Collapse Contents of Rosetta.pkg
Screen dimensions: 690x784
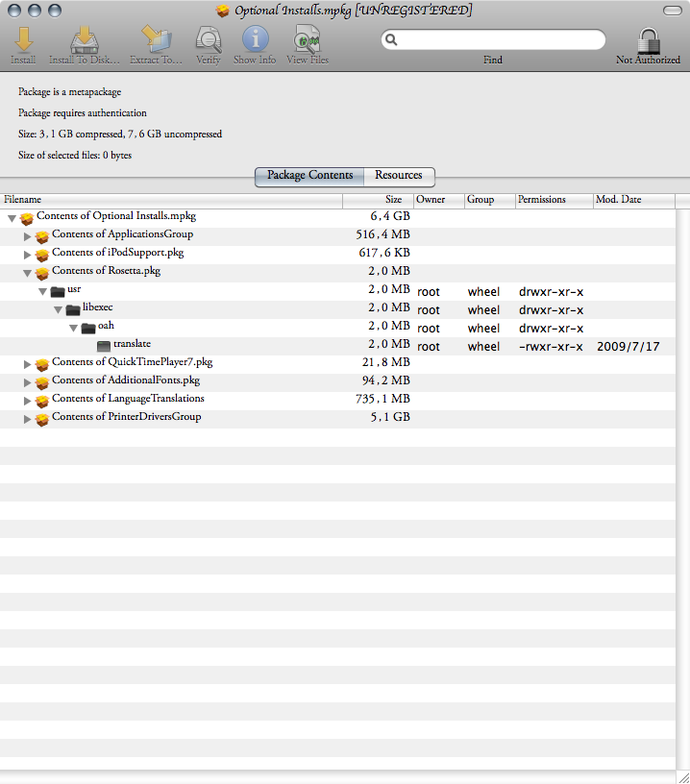(28, 273)
